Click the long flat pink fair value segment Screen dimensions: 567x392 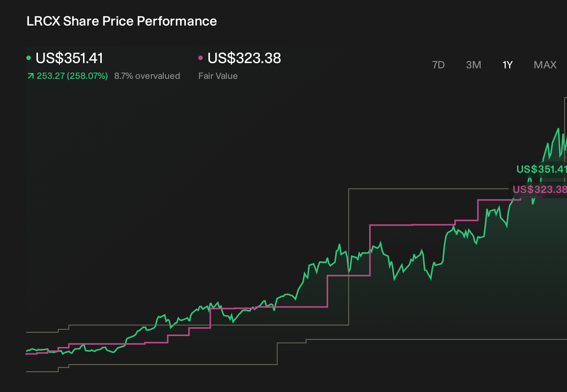click(x=268, y=308)
